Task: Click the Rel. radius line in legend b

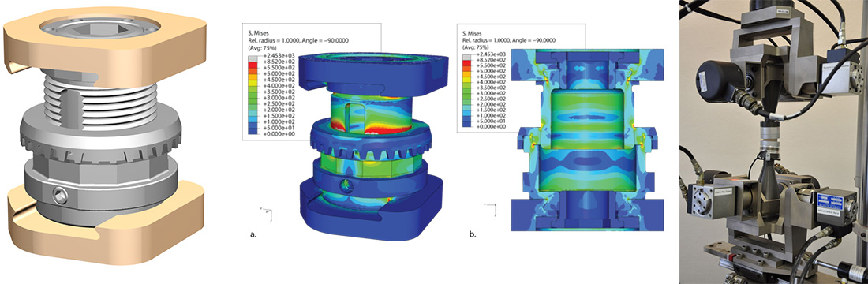Action: click(x=509, y=40)
